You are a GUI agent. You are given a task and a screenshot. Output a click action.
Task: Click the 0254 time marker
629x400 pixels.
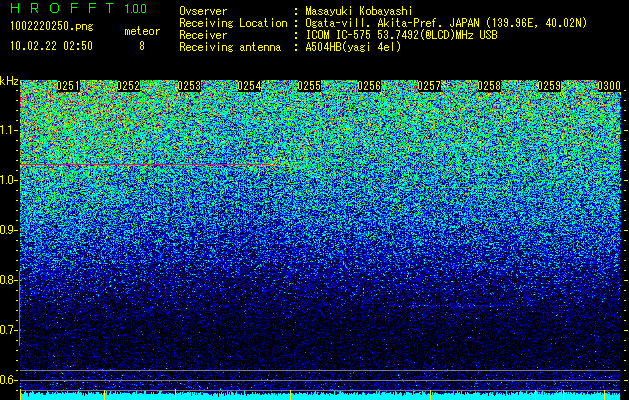(249, 86)
